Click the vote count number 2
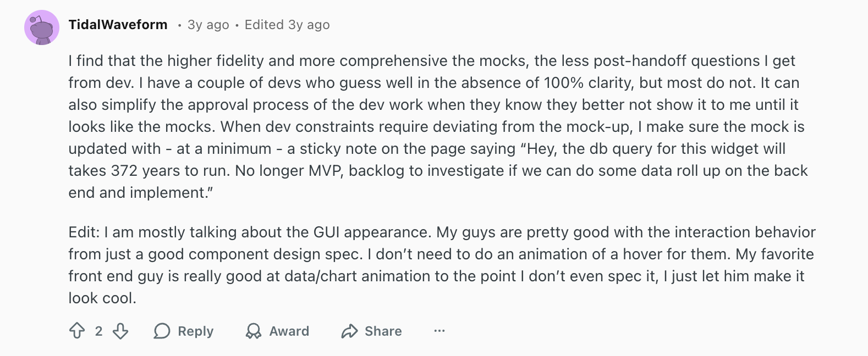 point(98,331)
